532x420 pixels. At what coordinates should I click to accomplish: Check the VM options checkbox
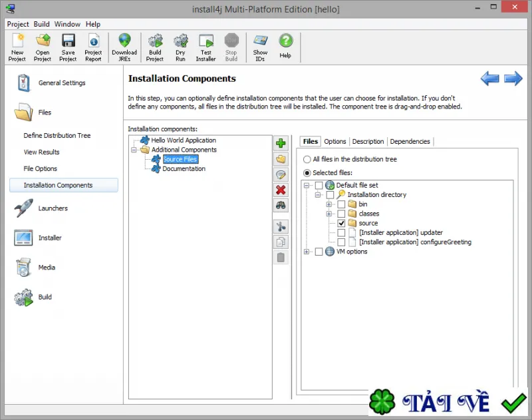tap(319, 252)
